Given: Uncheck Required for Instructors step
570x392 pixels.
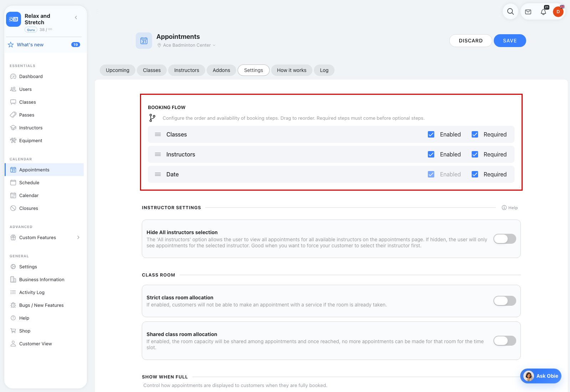Looking at the screenshot, I should (475, 154).
